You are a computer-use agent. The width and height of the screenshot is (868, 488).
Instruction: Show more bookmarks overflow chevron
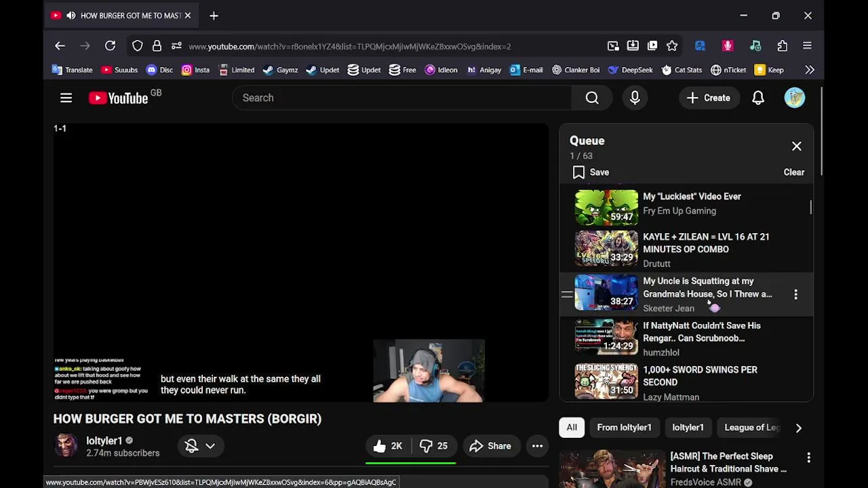(x=809, y=70)
